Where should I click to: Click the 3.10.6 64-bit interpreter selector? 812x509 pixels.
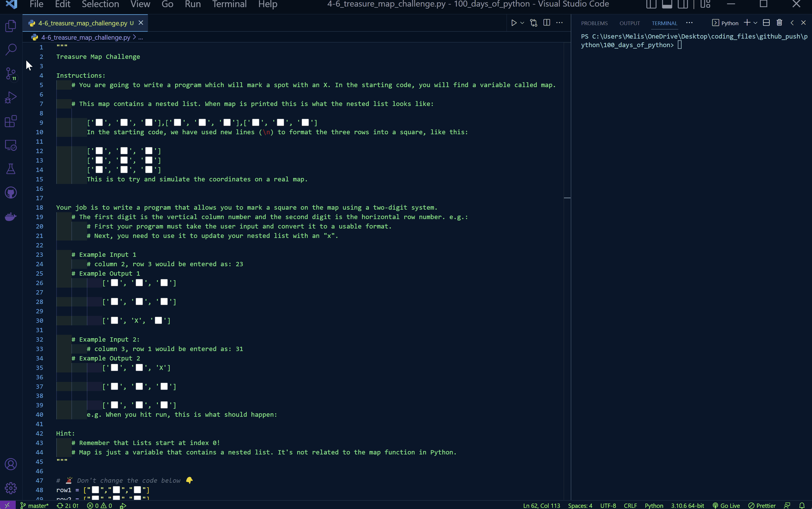click(687, 505)
